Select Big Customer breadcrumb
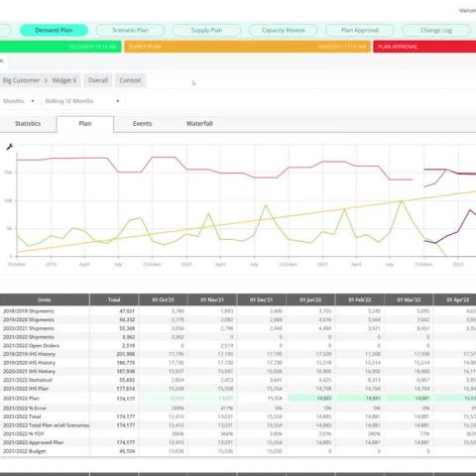This screenshot has width=476, height=476. [x=21, y=80]
